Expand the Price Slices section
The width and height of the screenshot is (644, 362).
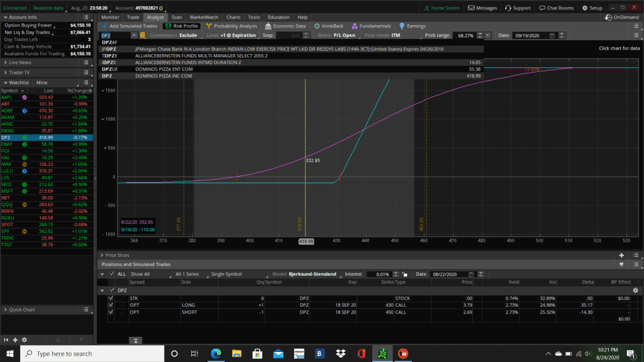pos(103,255)
